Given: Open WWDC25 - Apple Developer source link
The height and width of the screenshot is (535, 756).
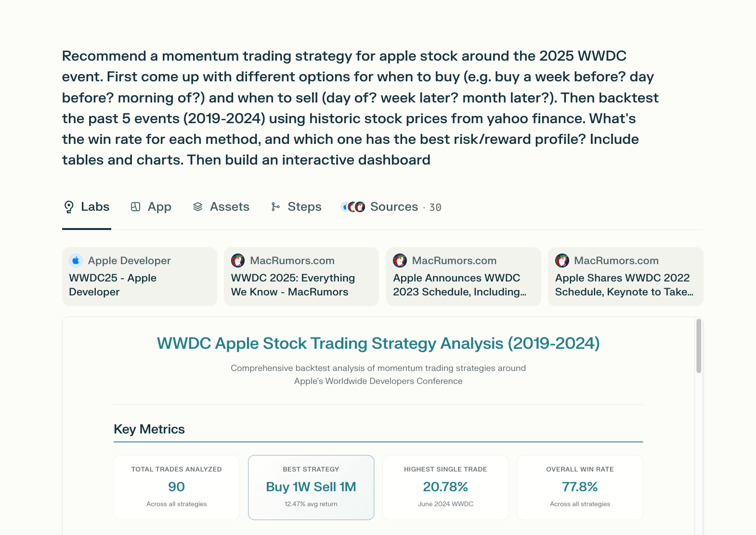Looking at the screenshot, I should coord(113,285).
